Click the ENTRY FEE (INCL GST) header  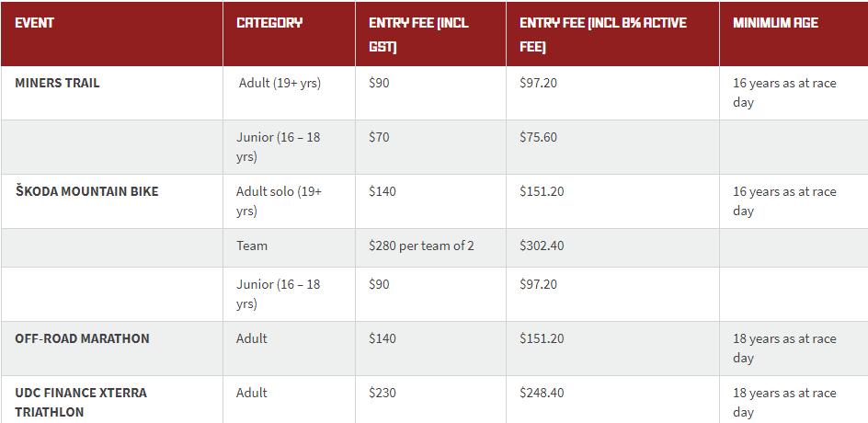click(x=430, y=34)
